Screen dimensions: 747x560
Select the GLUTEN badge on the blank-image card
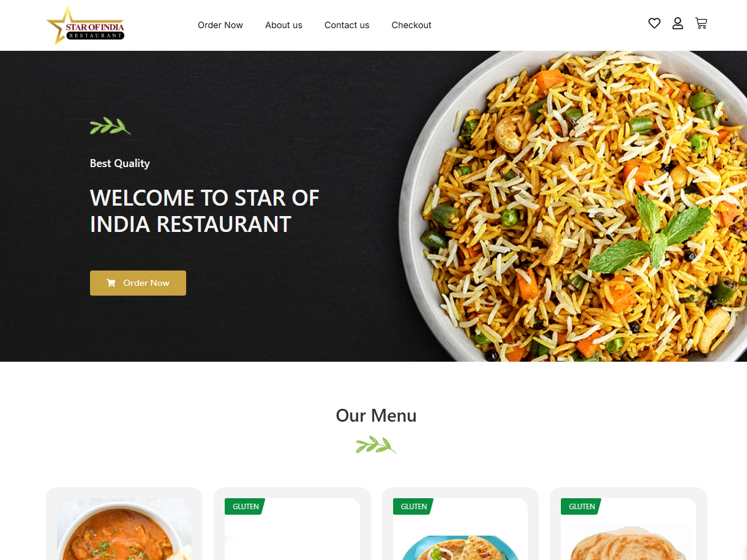(x=245, y=506)
